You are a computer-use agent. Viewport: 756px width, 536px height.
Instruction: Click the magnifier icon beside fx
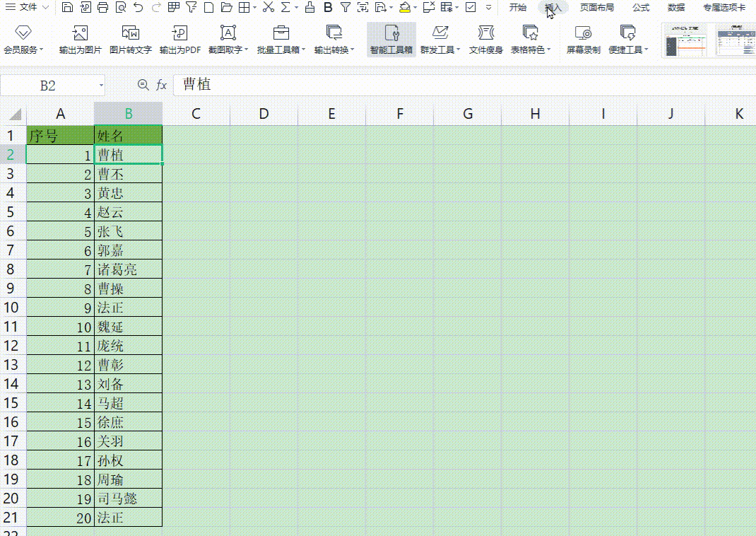click(x=143, y=85)
